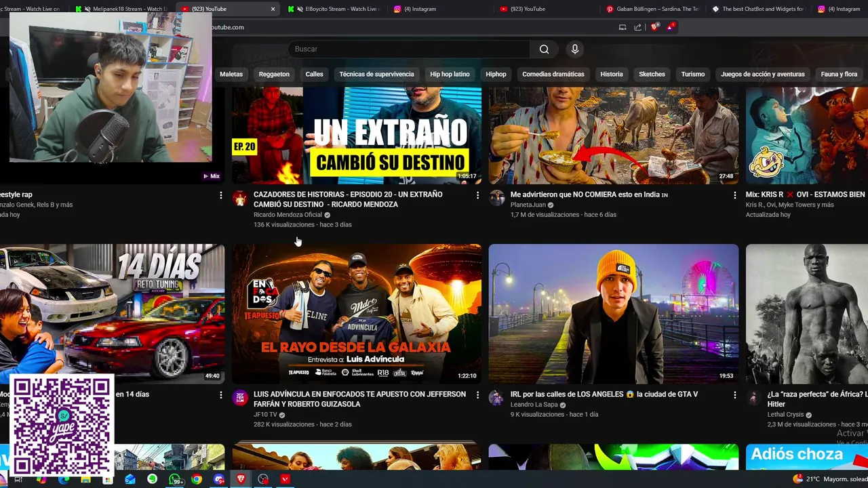Screen dimensions: 868x488
Task: Open Me advirtieron que NO COMIERA title
Action: (589, 195)
